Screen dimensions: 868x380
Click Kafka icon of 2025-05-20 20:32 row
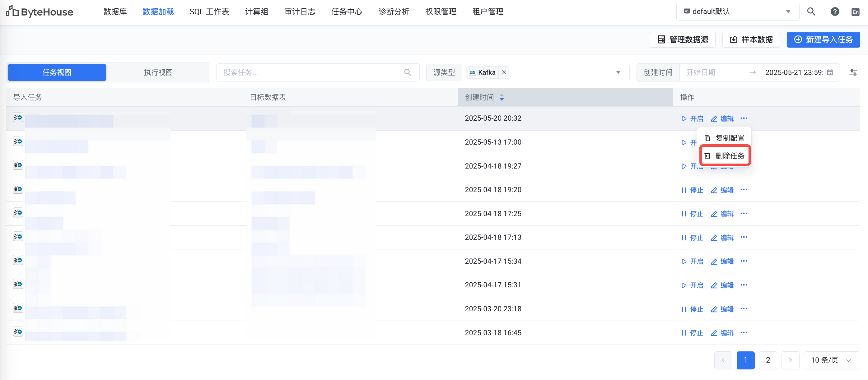[x=18, y=118]
